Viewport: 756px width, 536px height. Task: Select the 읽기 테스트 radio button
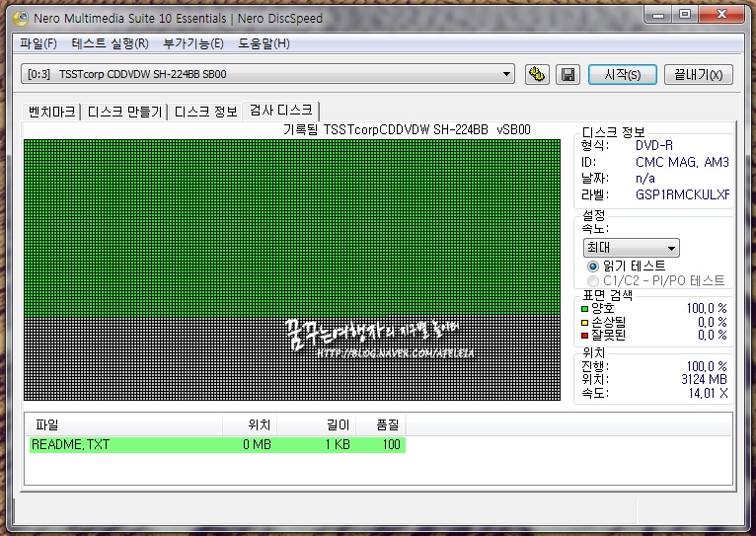click(592, 267)
